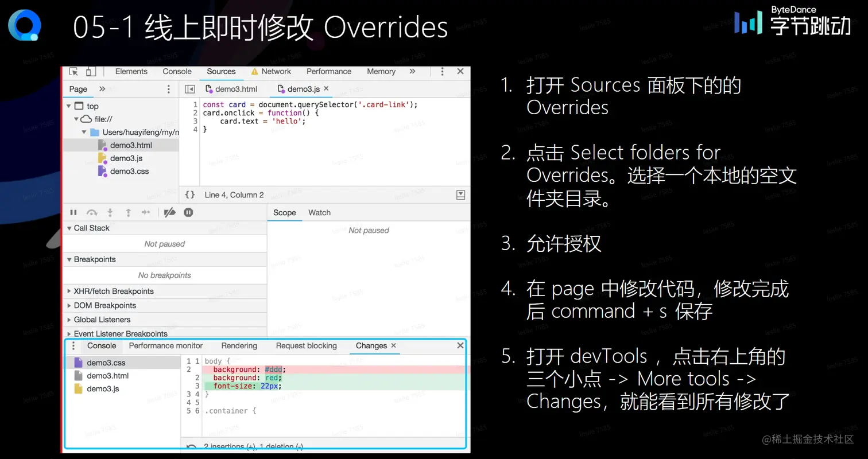The height and width of the screenshot is (459, 868).
Task: Click the pause script execution button
Action: pyautogui.click(x=73, y=212)
